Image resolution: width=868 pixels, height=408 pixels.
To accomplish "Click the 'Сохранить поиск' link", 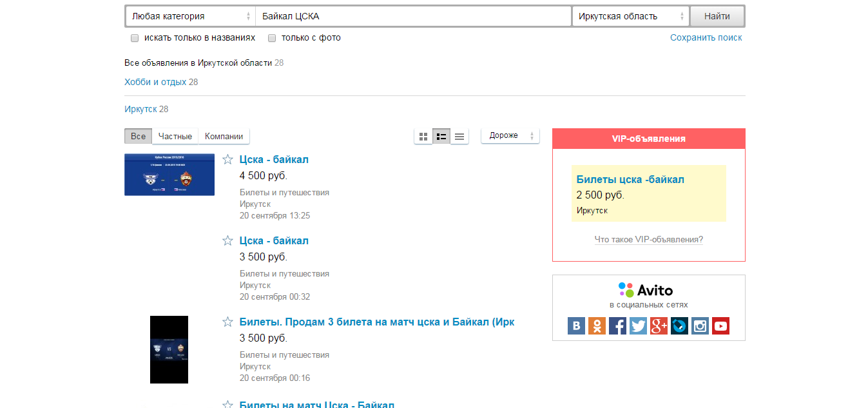I will click(706, 37).
